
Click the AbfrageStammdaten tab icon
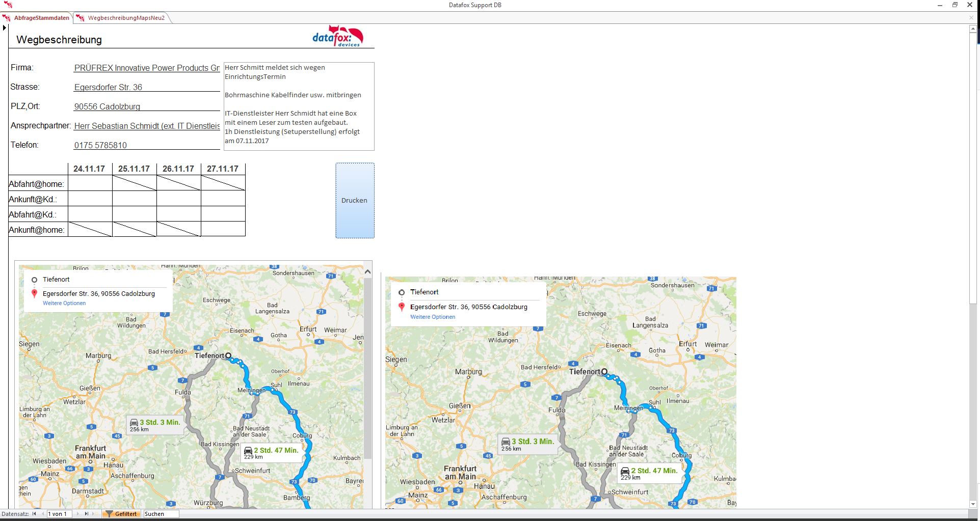(7, 18)
